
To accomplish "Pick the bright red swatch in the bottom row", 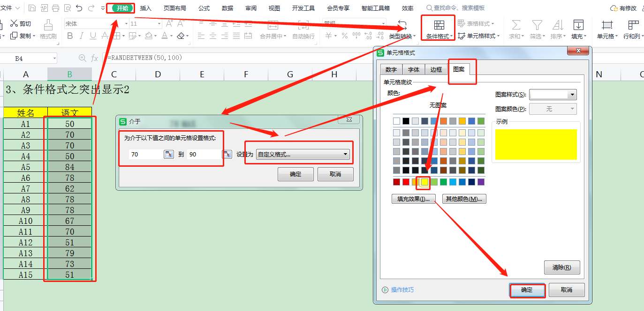I will (406, 182).
